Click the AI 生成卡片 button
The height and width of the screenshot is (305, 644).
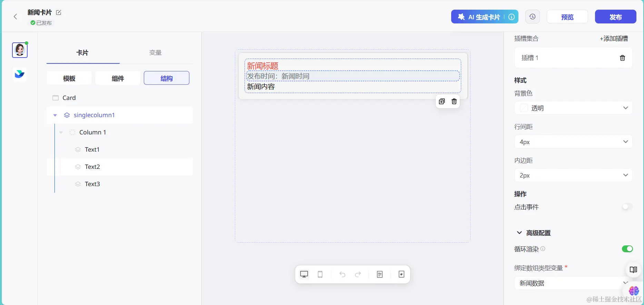pyautogui.click(x=485, y=17)
